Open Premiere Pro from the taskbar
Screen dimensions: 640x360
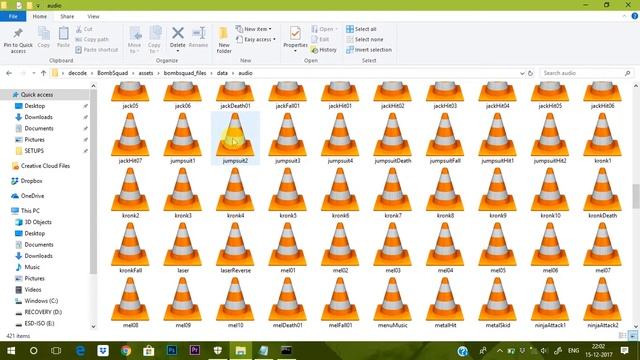click(195, 351)
